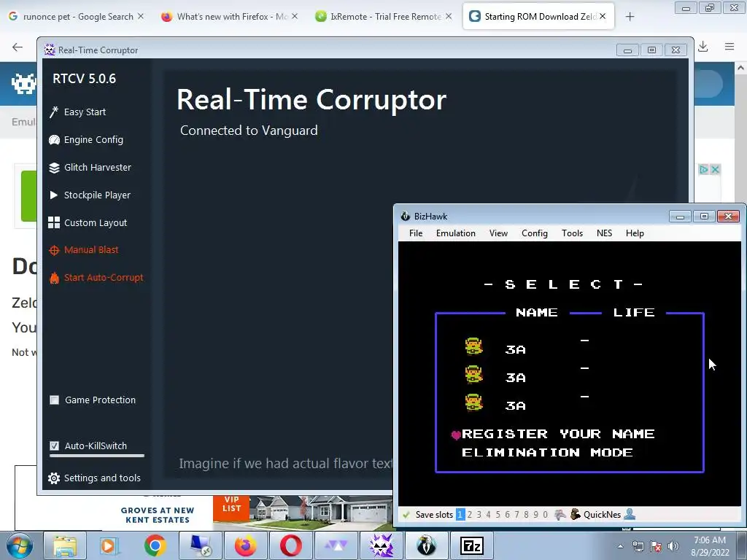
Task: Select save slot 6 in BizHawk
Action: 508,515
